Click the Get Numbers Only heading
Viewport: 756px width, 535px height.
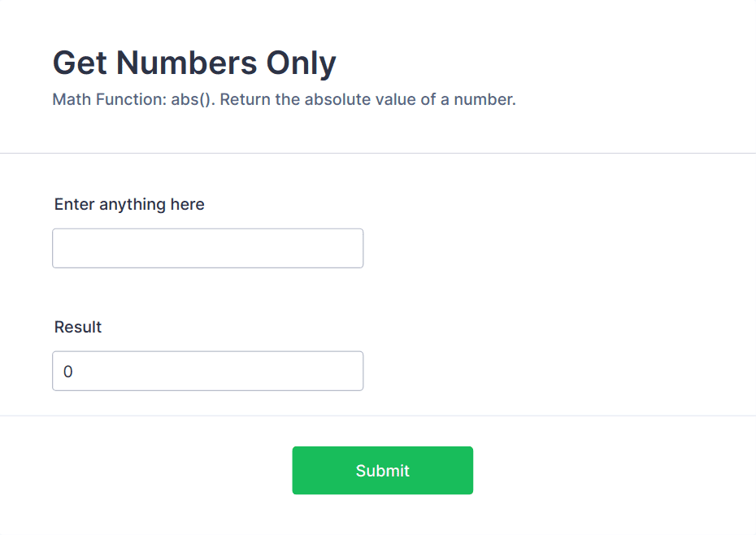[194, 63]
